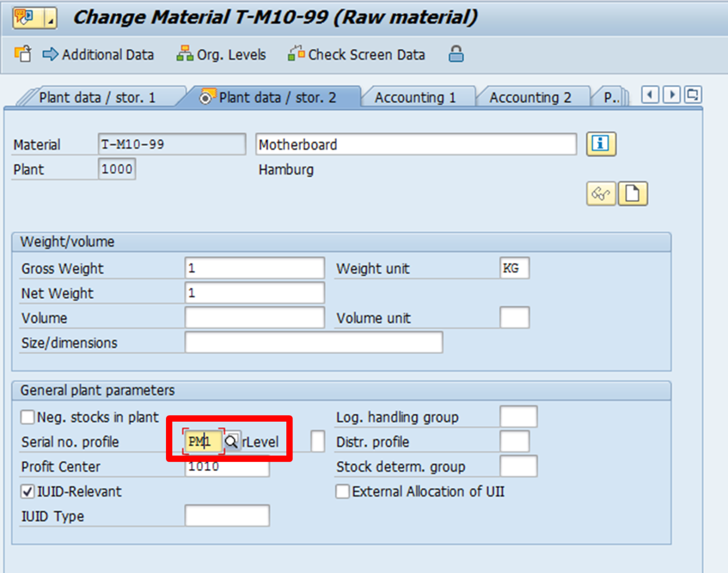Open the Accounting 1 tab
This screenshot has height=573, width=728.
pyautogui.click(x=415, y=98)
